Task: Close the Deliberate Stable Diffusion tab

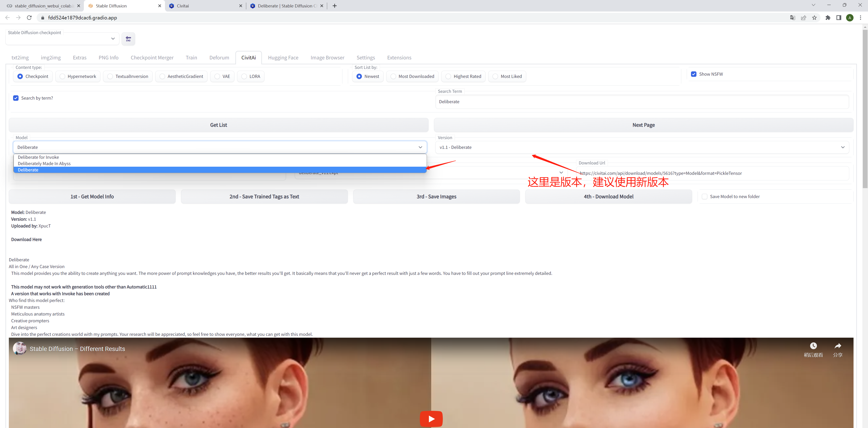Action: click(322, 6)
